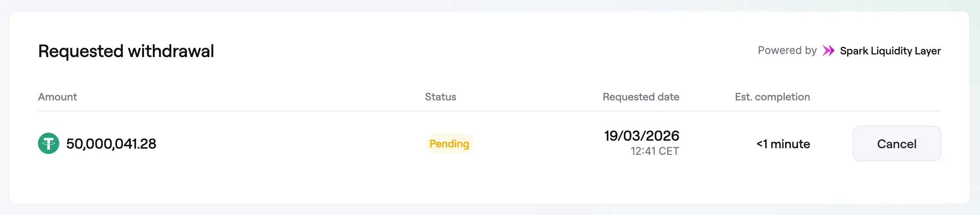Viewport: 980px width, 215px height.
Task: Click the "<" symbol before "1 minute"
Action: coord(760,144)
